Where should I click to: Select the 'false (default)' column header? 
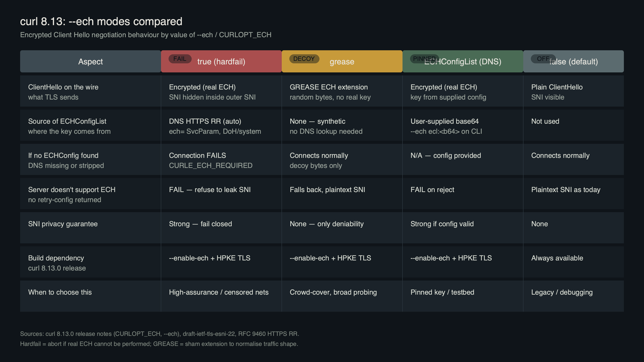click(x=574, y=61)
